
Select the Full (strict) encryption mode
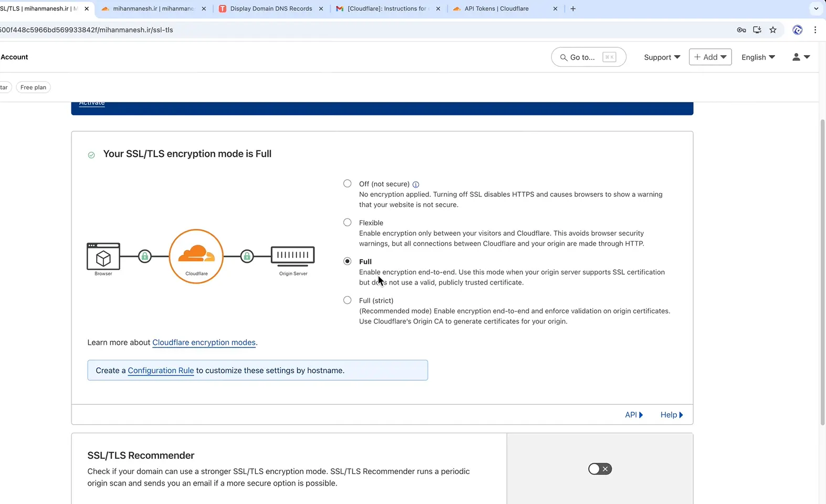[347, 300]
